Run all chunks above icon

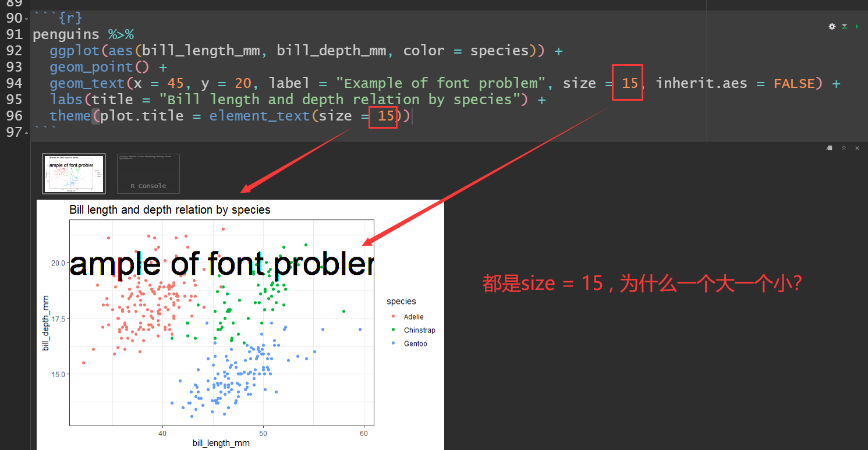click(x=844, y=26)
